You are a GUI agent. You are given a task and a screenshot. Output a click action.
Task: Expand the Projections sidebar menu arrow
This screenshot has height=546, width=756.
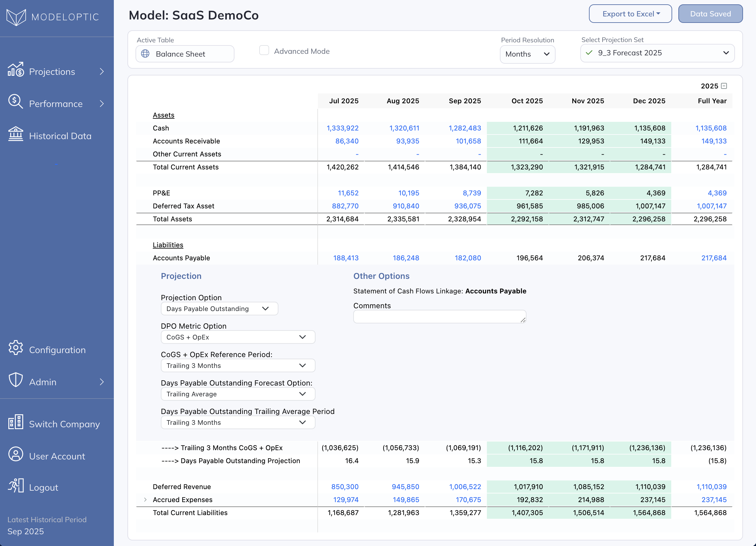[x=102, y=72]
